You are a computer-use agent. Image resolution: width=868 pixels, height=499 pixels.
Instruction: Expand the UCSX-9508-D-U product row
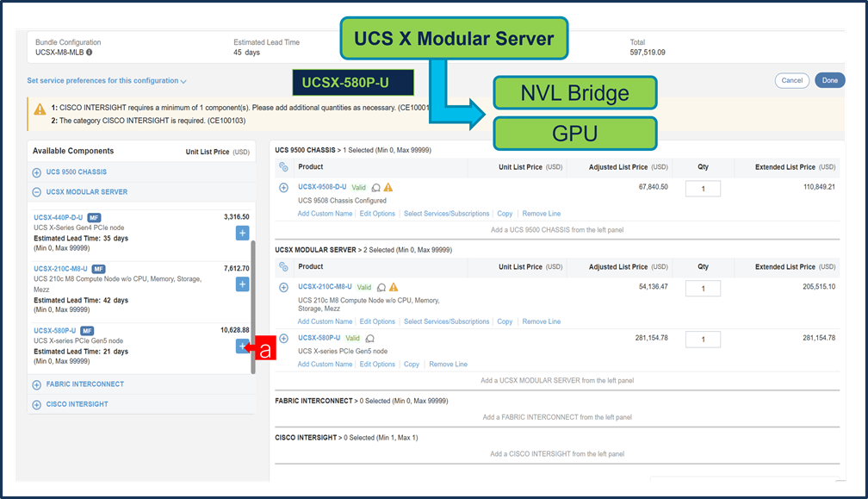coord(283,188)
